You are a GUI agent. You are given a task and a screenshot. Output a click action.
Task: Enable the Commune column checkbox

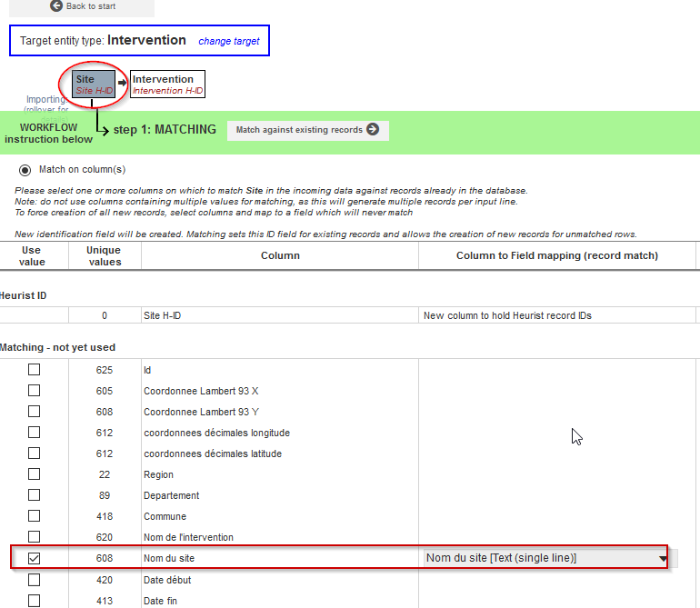[34, 516]
